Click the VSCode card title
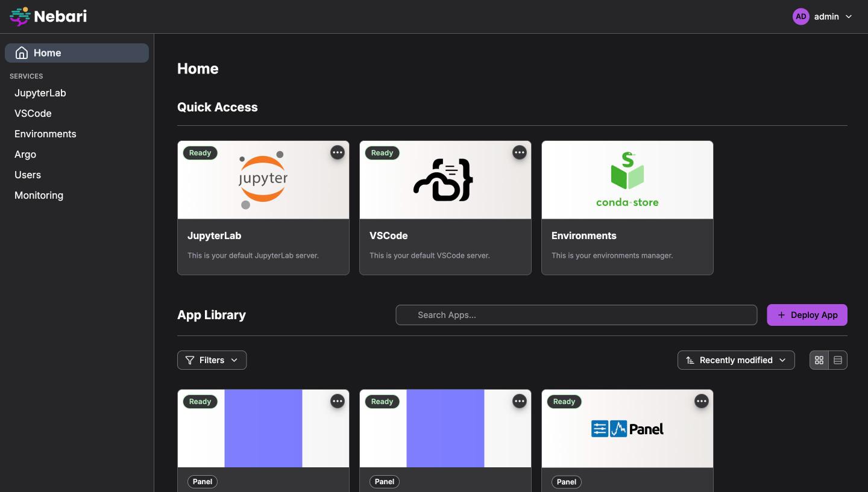 (389, 235)
